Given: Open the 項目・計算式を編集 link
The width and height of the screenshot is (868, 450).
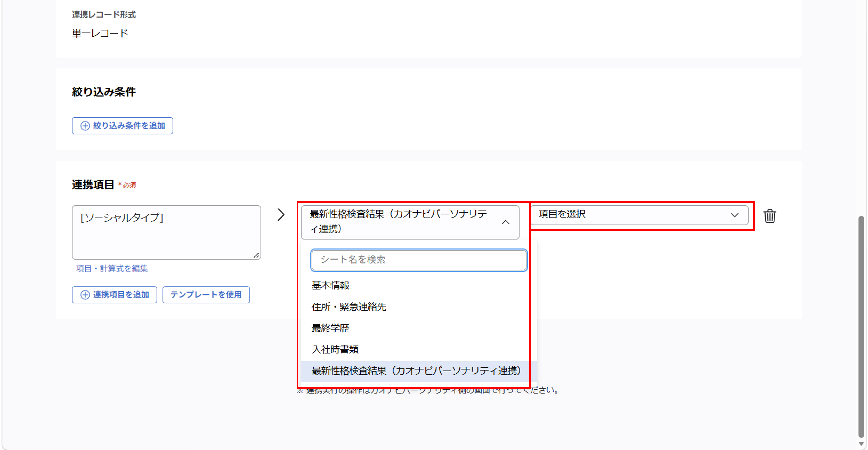Looking at the screenshot, I should click(112, 269).
